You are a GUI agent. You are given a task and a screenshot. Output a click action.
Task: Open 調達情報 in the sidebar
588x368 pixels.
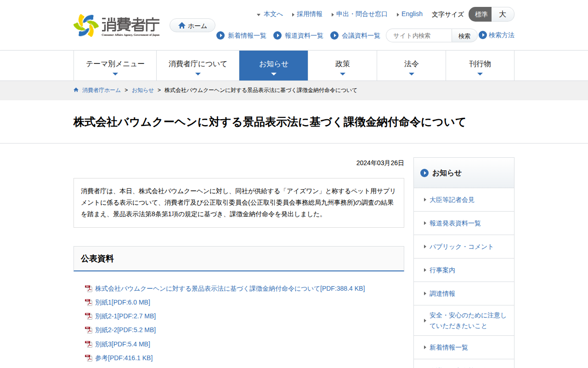pyautogui.click(x=464, y=293)
